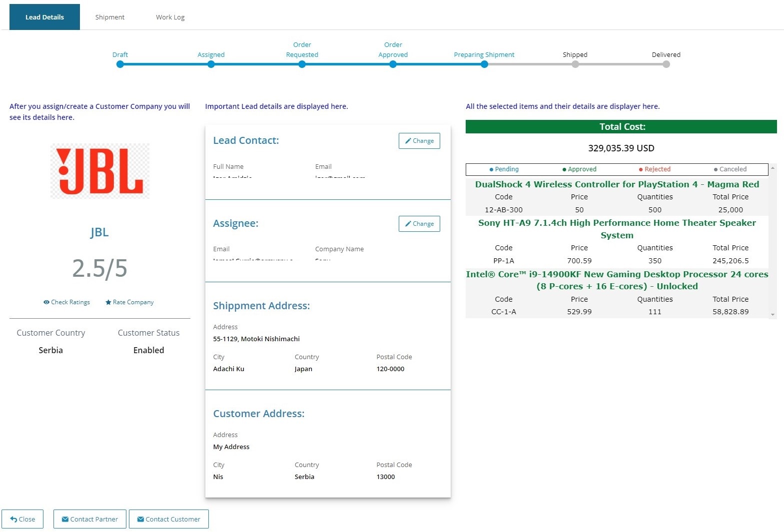Click shipment address 55-1129, Motoki Nishimachi
The width and height of the screenshot is (784, 532).
(256, 339)
